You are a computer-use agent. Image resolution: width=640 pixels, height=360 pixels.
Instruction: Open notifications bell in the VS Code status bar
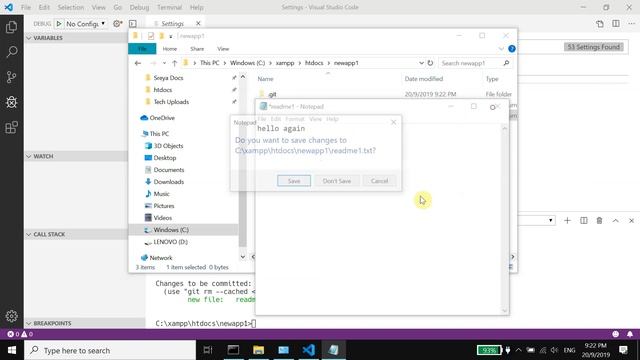(x=630, y=334)
